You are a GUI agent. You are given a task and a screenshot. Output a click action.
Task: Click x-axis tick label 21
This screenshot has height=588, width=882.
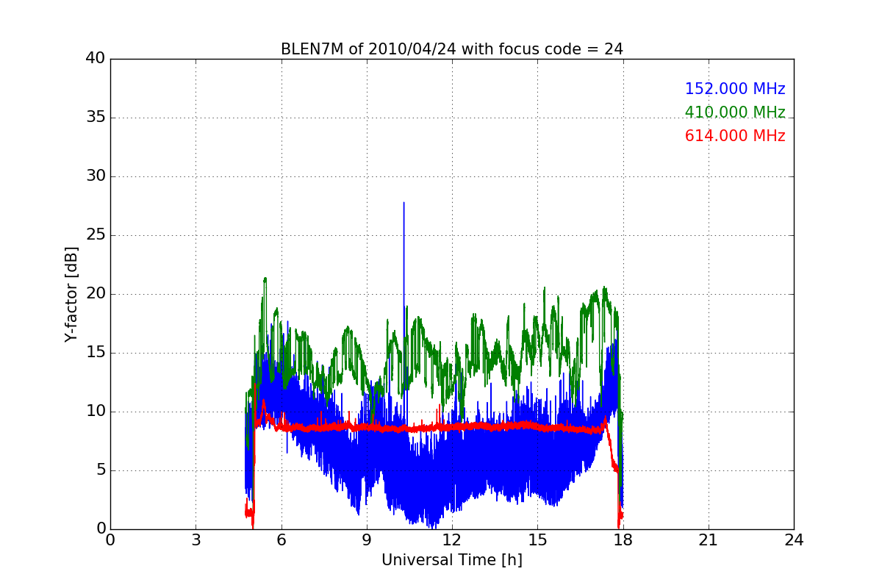pos(709,540)
